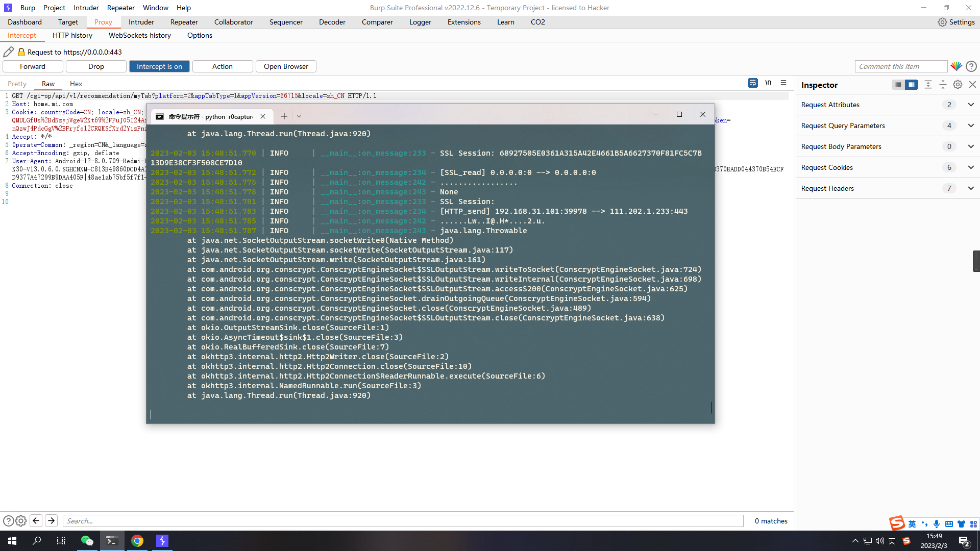Toggle non-printable characters \n icon
980x551 pixels.
click(x=768, y=83)
